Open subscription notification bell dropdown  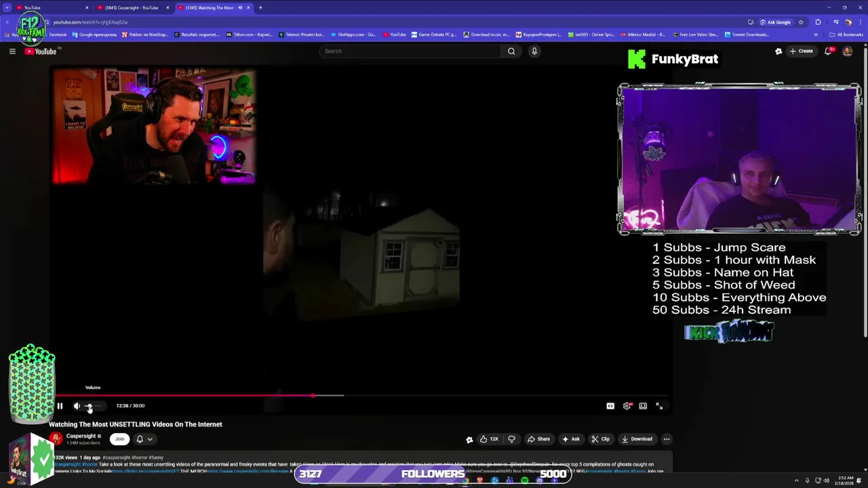click(144, 439)
